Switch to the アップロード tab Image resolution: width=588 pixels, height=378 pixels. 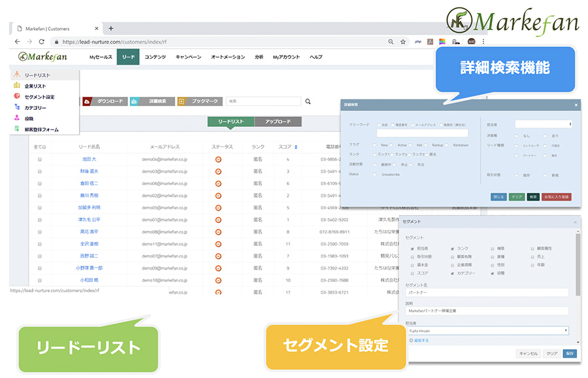pos(278,122)
